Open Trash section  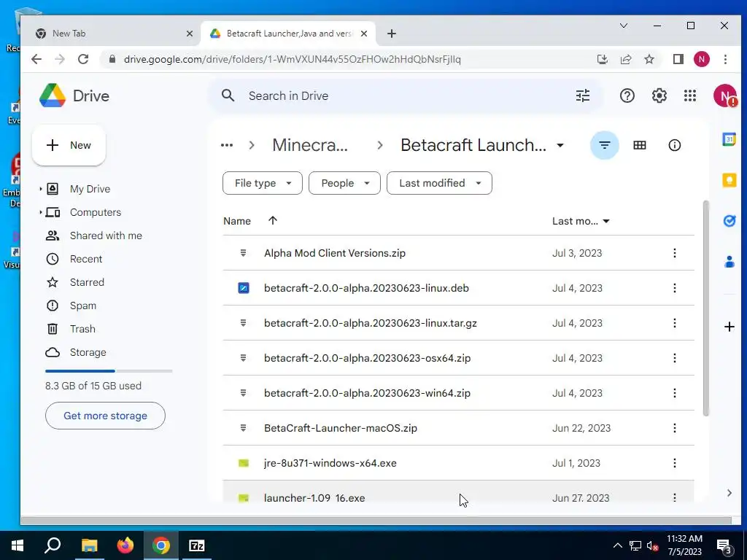[x=82, y=329]
